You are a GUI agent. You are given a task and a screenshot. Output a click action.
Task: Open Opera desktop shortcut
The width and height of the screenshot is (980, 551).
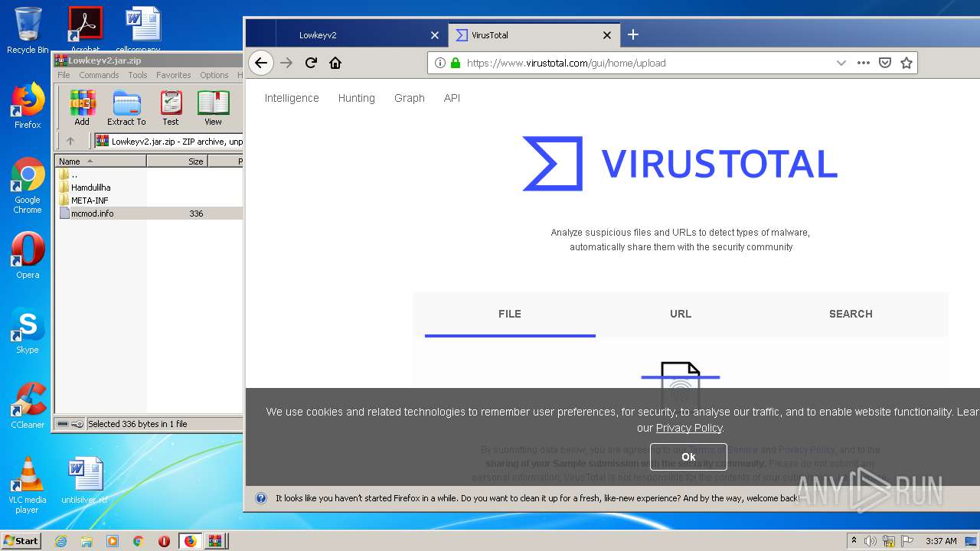tap(28, 256)
